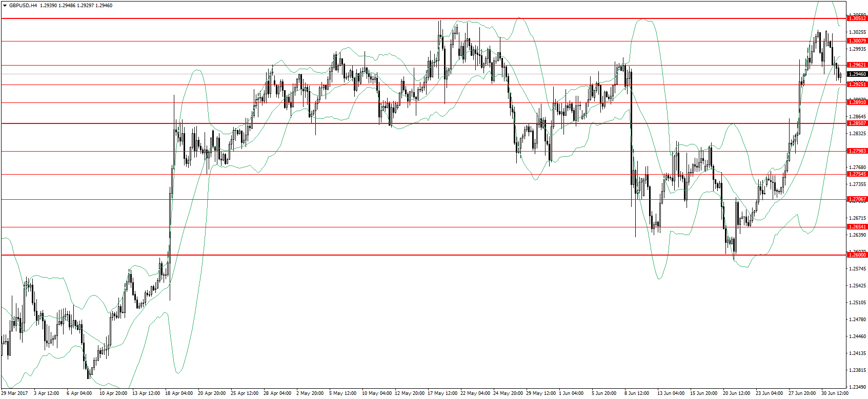The image size is (868, 399).
Task: Click the 5 May 12:00 time label
Action: point(343,394)
